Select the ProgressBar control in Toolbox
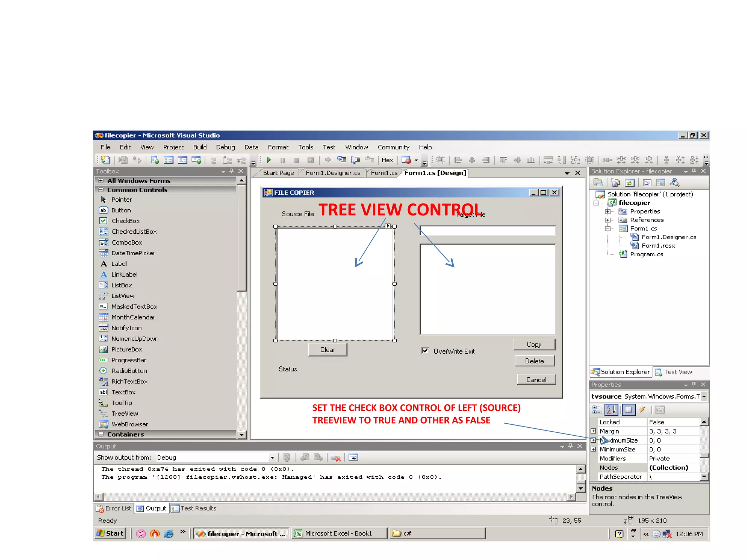 click(x=128, y=360)
